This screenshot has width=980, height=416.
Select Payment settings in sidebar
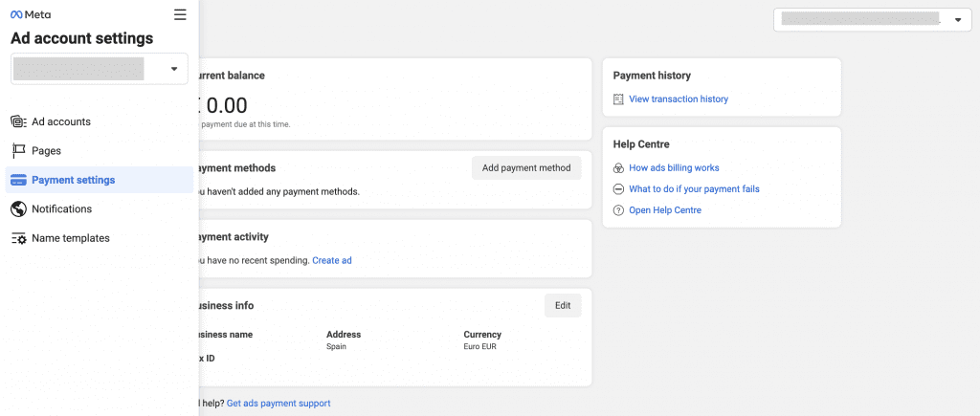tap(100, 180)
